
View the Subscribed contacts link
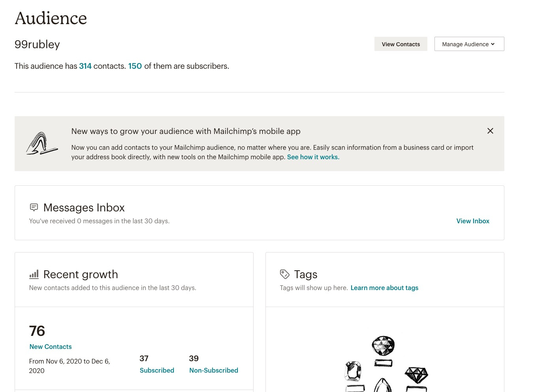[157, 370]
